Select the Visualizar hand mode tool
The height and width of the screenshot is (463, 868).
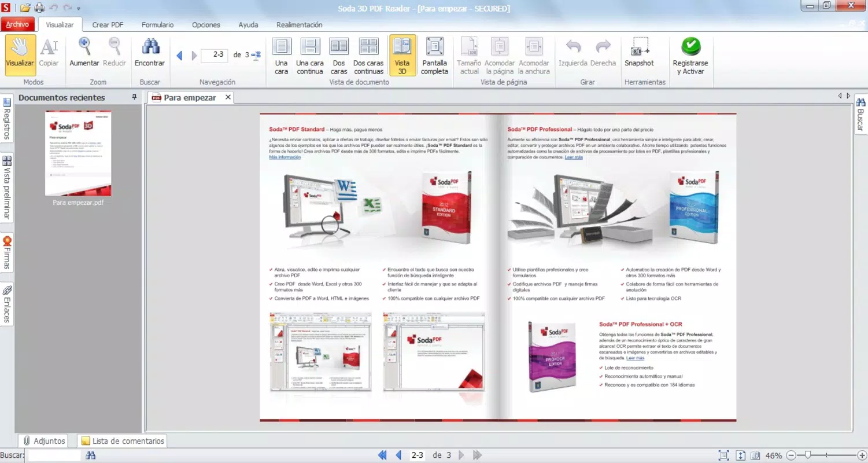coord(20,55)
